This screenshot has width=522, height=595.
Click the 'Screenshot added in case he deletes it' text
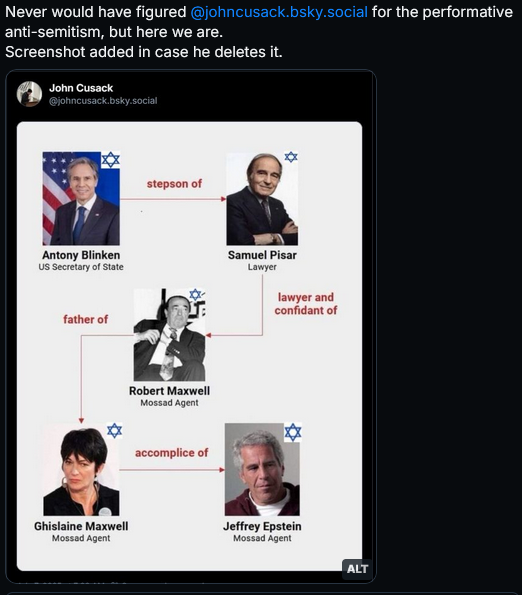point(144,52)
